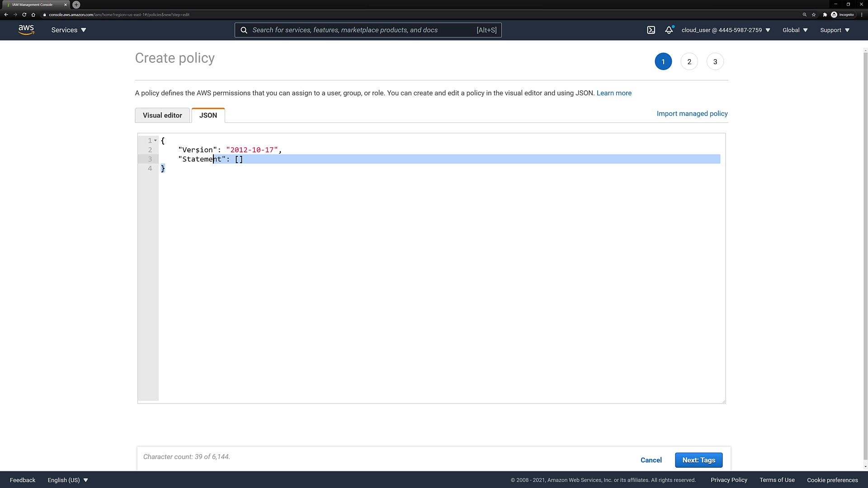Click the AWS logo home icon

(26, 30)
